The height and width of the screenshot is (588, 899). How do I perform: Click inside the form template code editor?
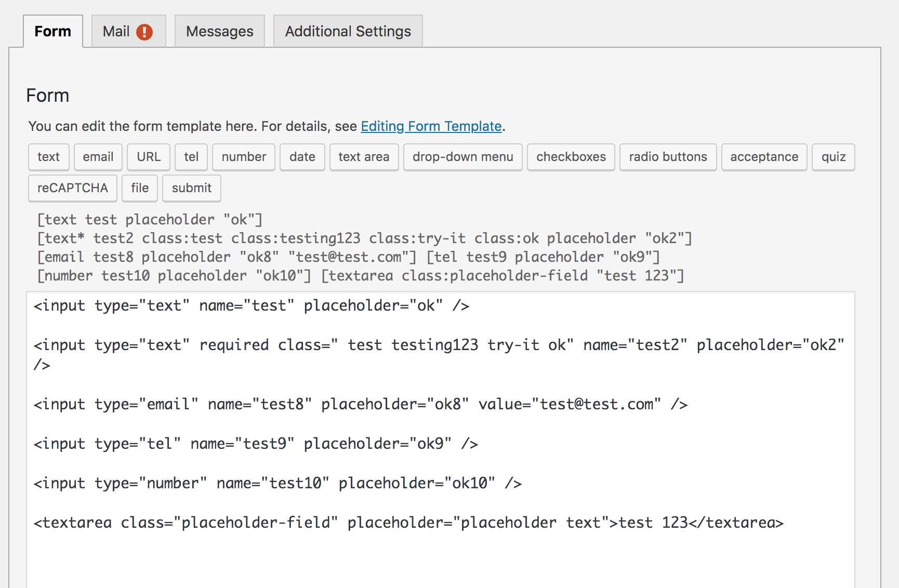click(441, 439)
